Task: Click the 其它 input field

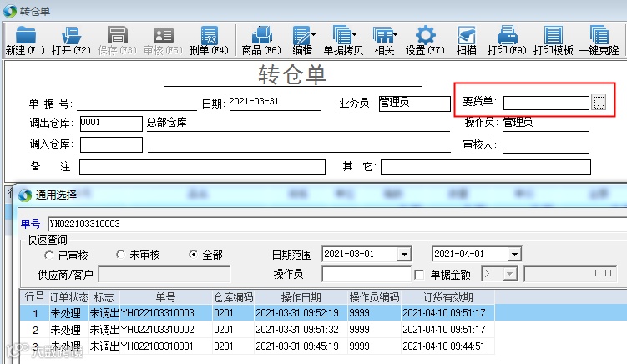Action: click(x=486, y=167)
